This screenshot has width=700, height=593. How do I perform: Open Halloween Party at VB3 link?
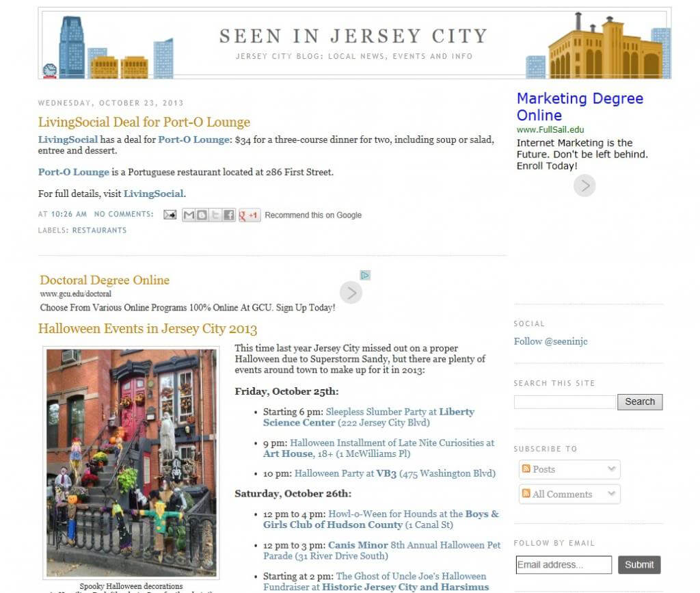click(x=394, y=474)
